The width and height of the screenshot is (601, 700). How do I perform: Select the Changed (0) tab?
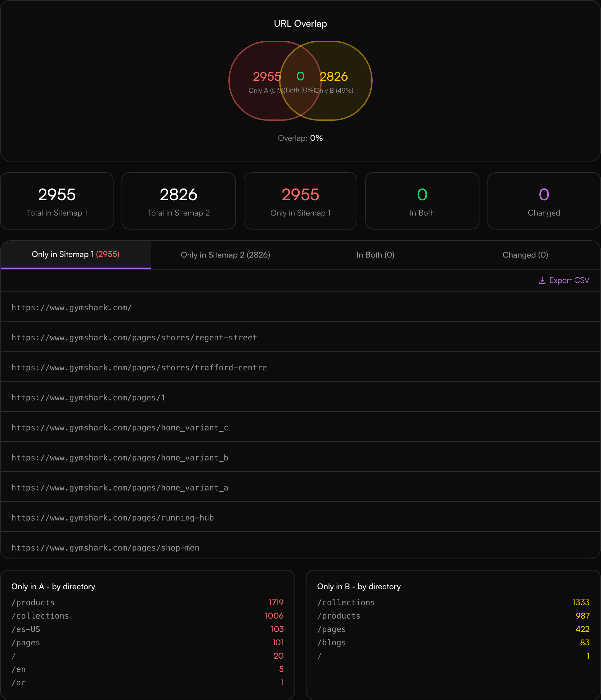tap(525, 255)
